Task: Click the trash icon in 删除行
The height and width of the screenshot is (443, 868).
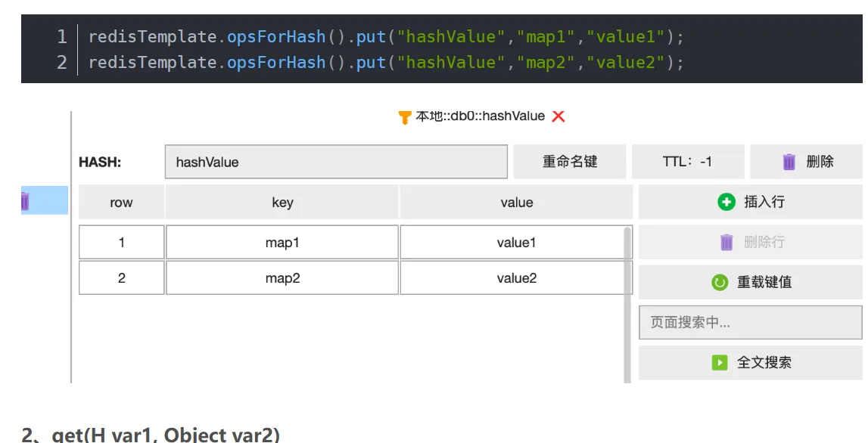Action: [726, 242]
